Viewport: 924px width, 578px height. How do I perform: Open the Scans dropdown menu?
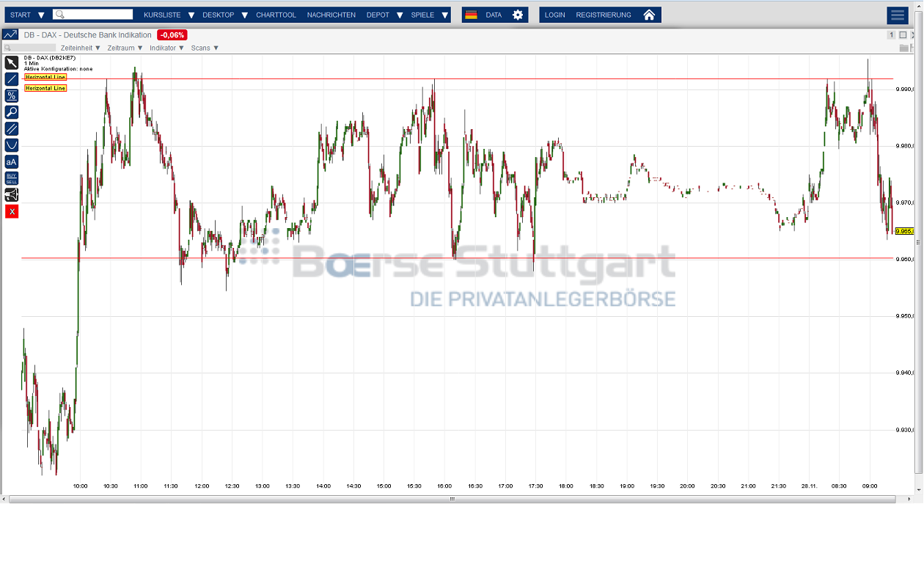(x=204, y=48)
